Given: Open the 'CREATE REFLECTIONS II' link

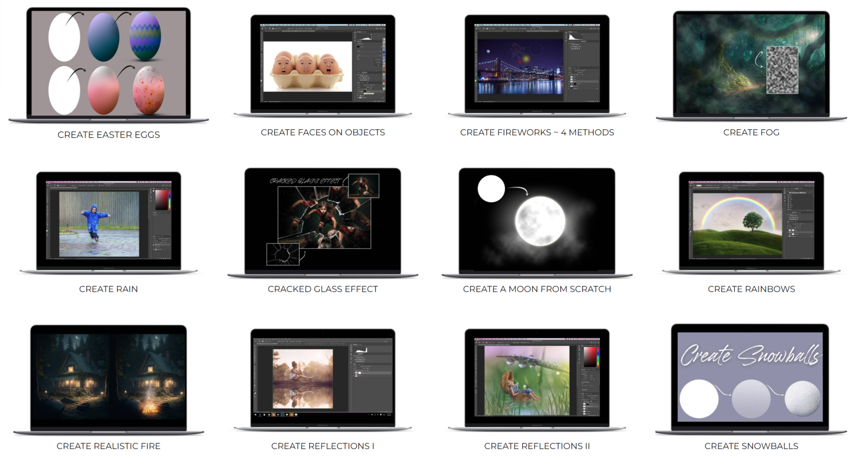Looking at the screenshot, I should click(537, 446).
